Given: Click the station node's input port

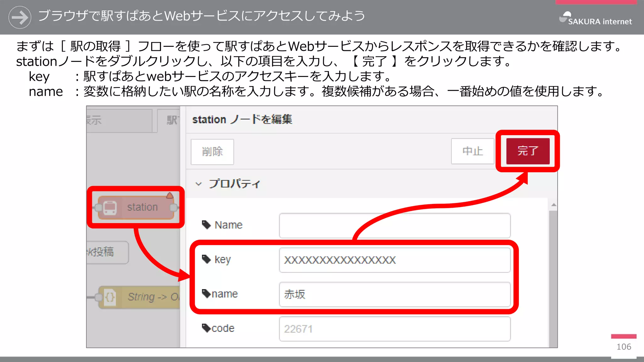Looking at the screenshot, I should coord(98,207).
